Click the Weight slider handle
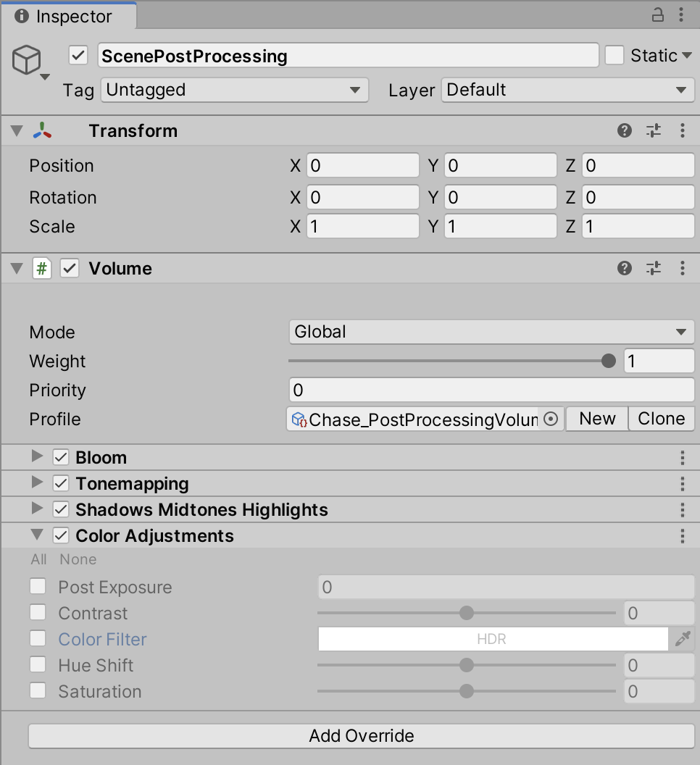Screen dimensions: 700x765 click(609, 361)
